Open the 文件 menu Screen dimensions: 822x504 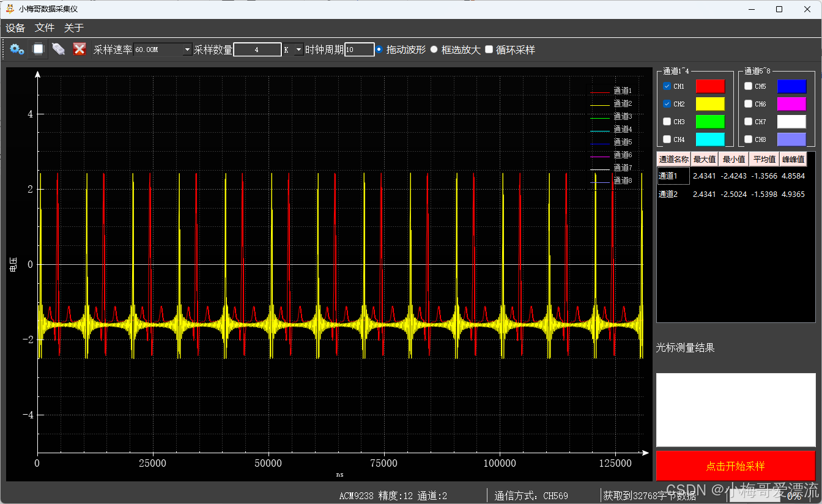44,28
